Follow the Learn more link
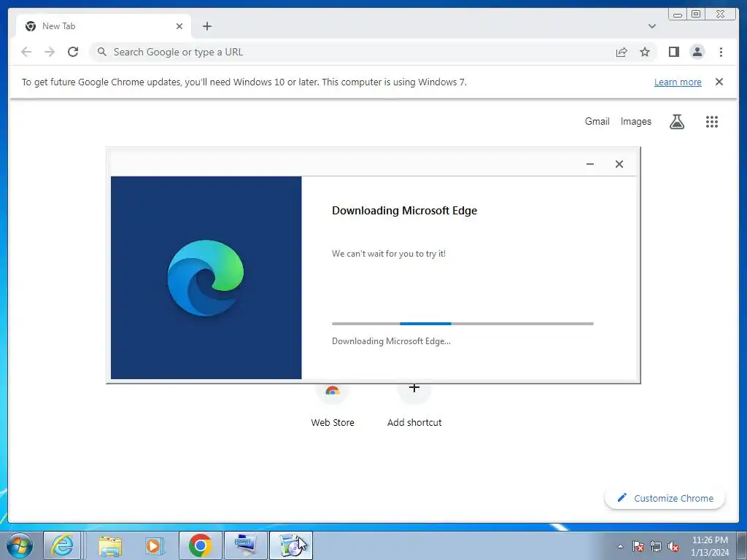The width and height of the screenshot is (747, 560). 678,82
